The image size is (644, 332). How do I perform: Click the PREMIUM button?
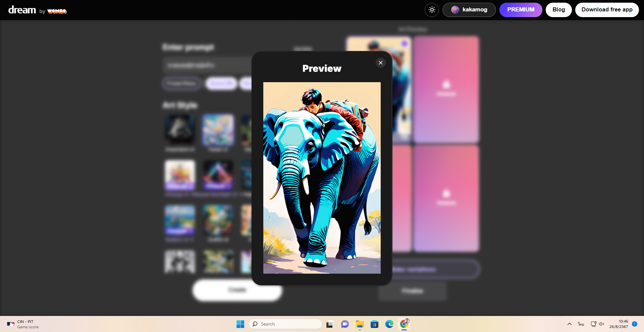tap(521, 10)
